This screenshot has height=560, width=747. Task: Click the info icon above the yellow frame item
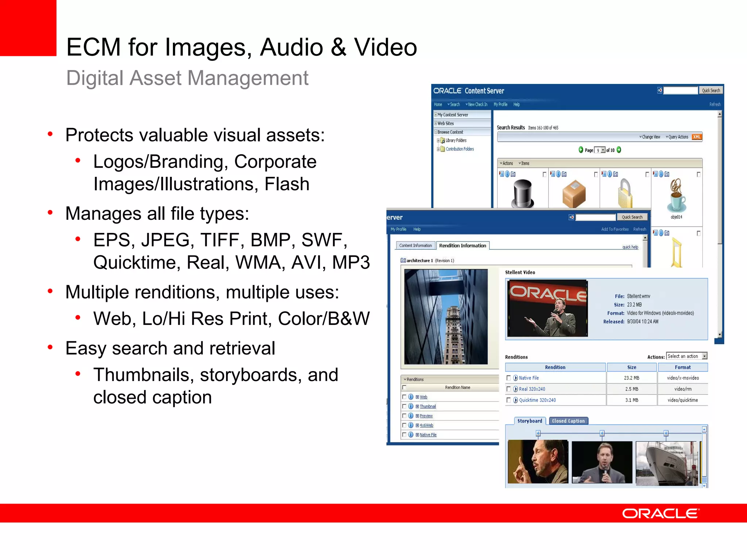pyautogui.click(x=661, y=233)
